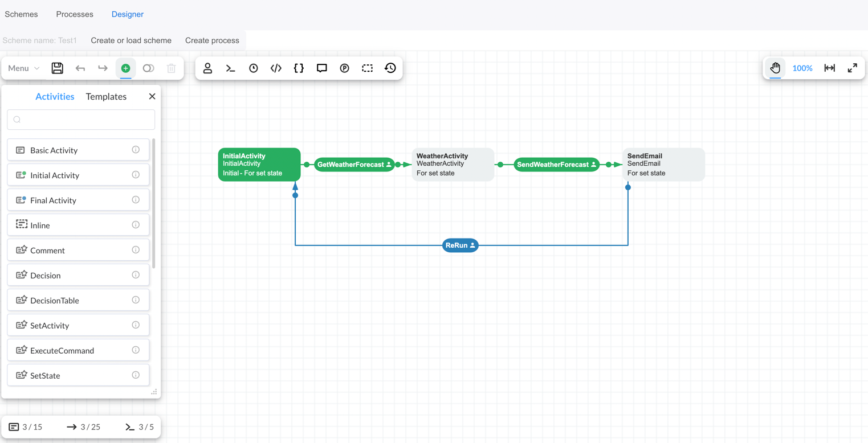Select the Templates panel tab

click(106, 97)
